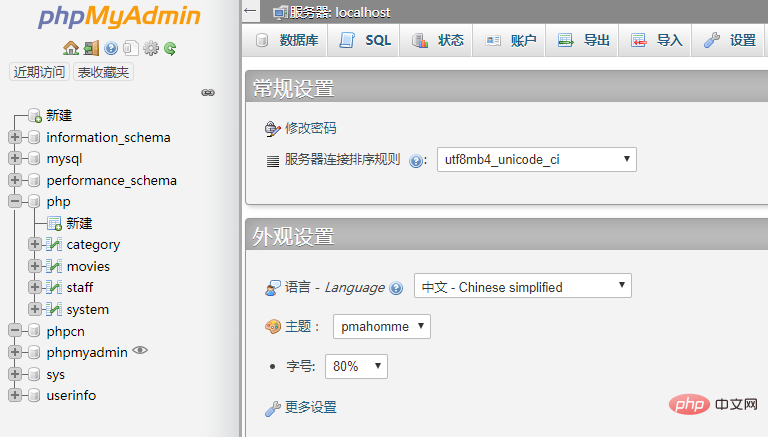Click the Home icon under the phpMyAdmin logo
768x437 pixels.
tap(71, 48)
